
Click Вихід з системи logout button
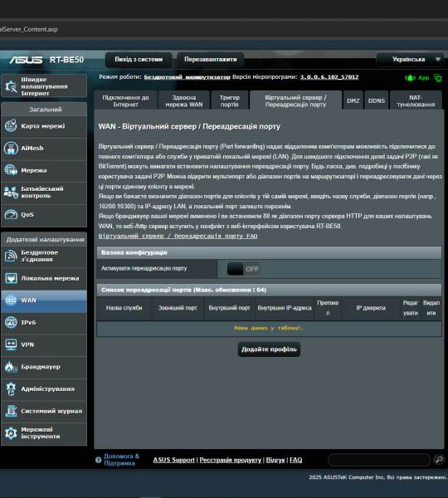pos(139,60)
